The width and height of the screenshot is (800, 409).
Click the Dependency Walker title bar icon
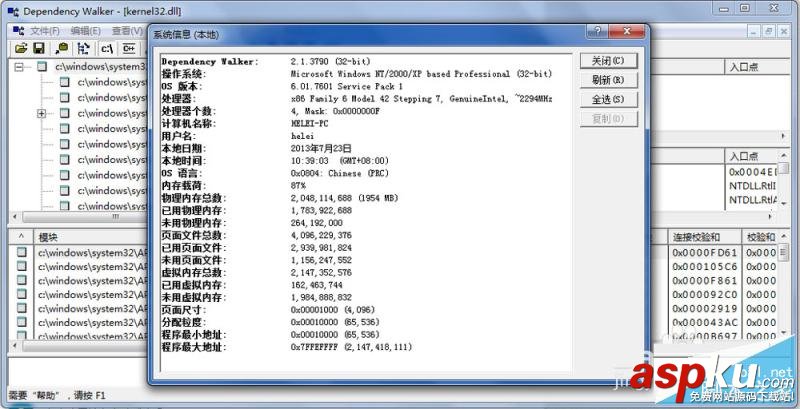coord(14,11)
